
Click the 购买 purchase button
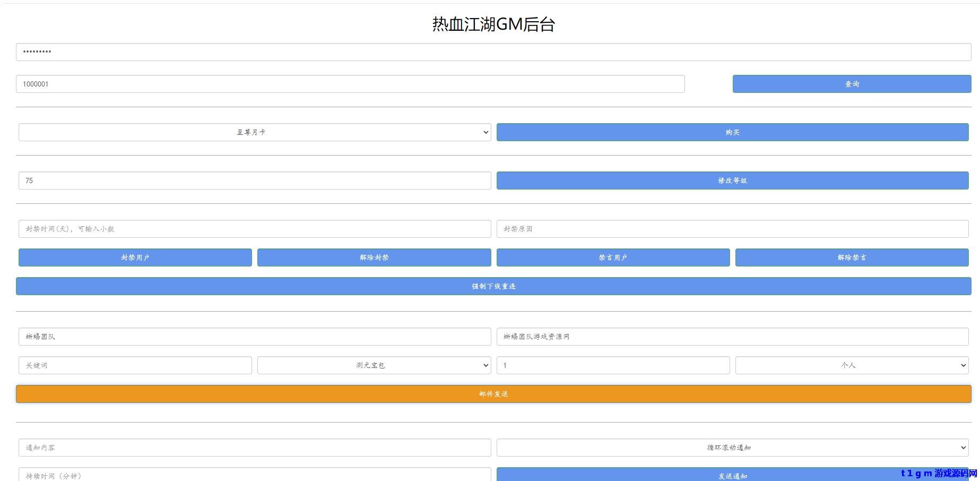(x=732, y=132)
